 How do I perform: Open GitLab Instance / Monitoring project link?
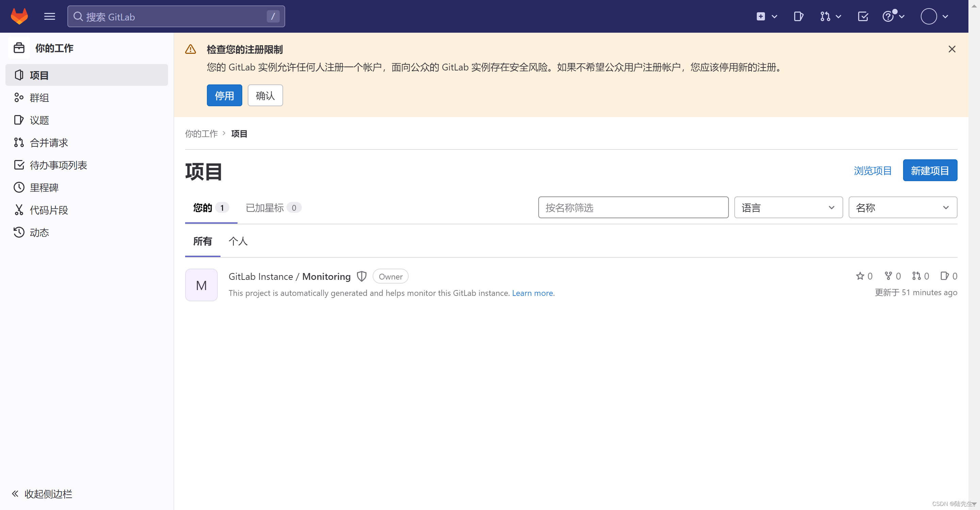pyautogui.click(x=290, y=276)
